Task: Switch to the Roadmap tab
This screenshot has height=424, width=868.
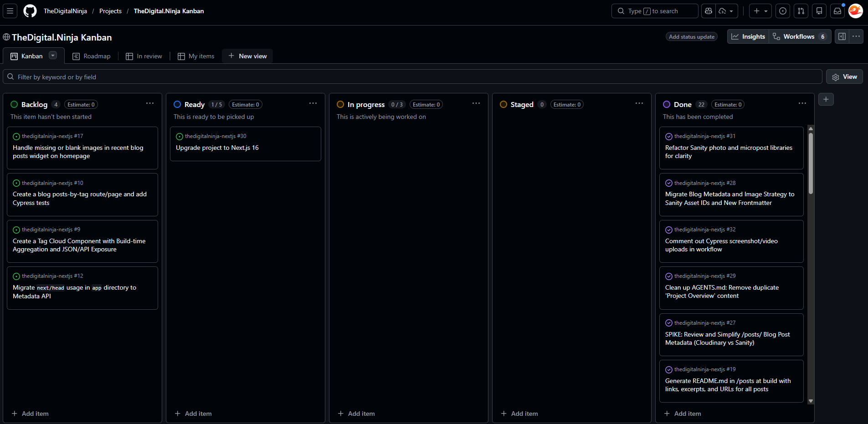Action: [x=92, y=56]
